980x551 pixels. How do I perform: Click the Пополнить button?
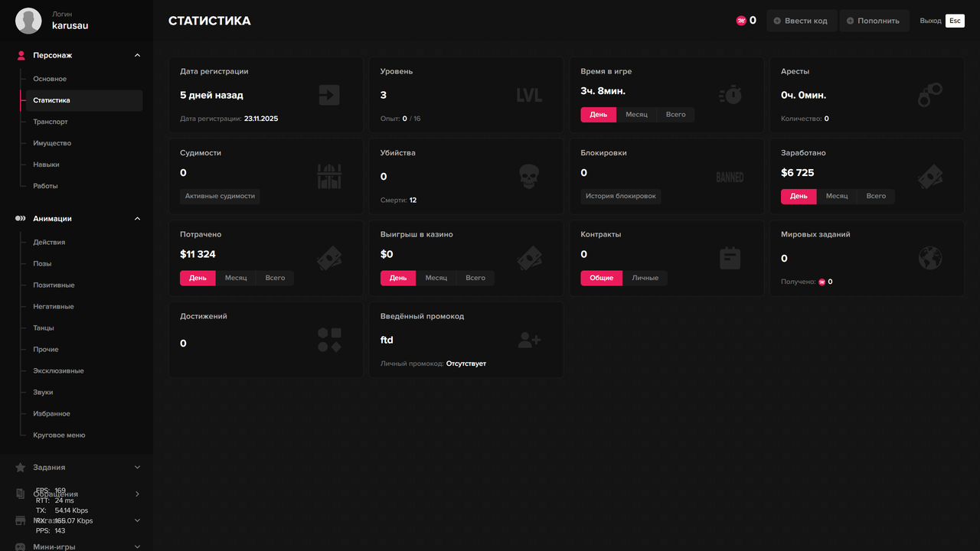(874, 21)
